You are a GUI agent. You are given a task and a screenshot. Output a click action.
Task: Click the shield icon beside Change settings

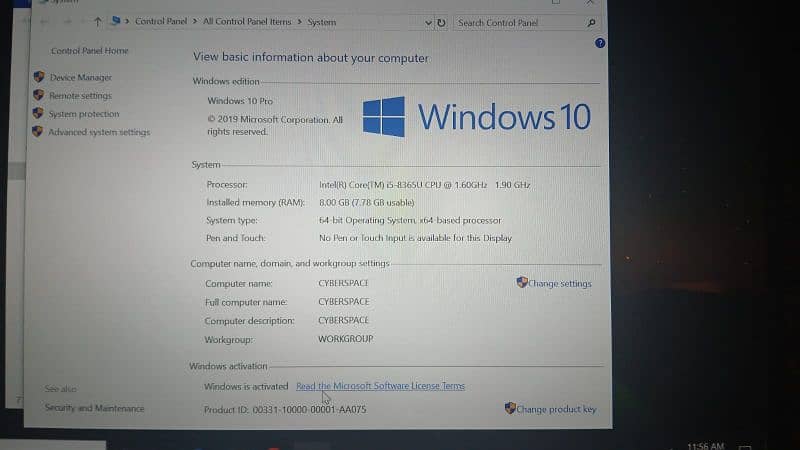tap(522, 283)
